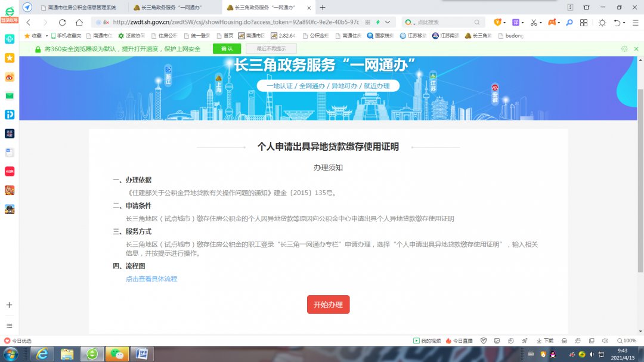
Task: Toggle the browser mute speaker icon
Action: tap(605, 341)
